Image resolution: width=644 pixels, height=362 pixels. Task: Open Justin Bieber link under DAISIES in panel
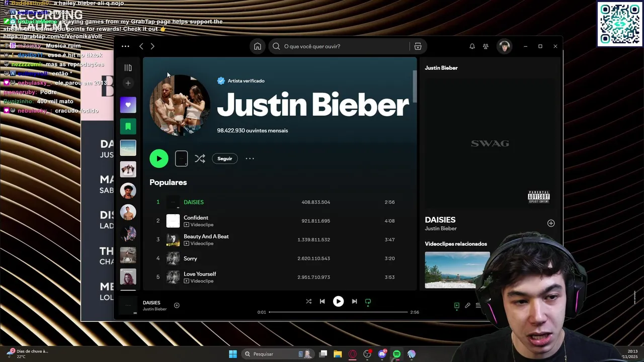click(441, 229)
